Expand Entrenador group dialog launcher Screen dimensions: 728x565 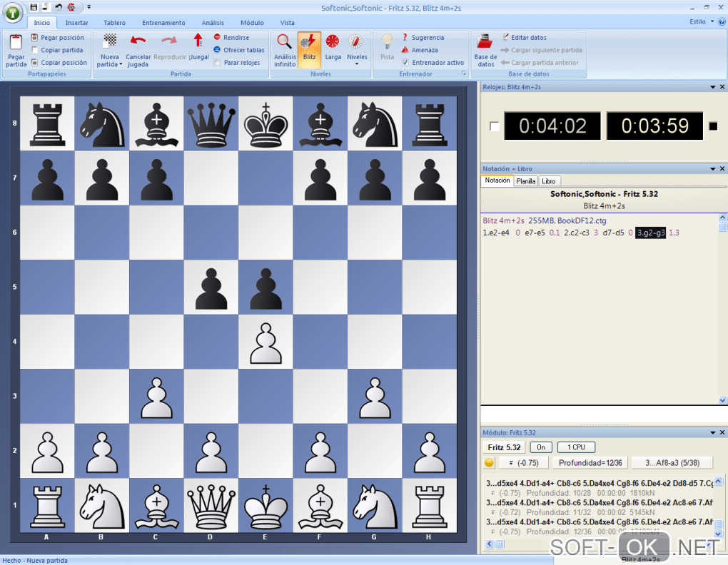coord(463,73)
